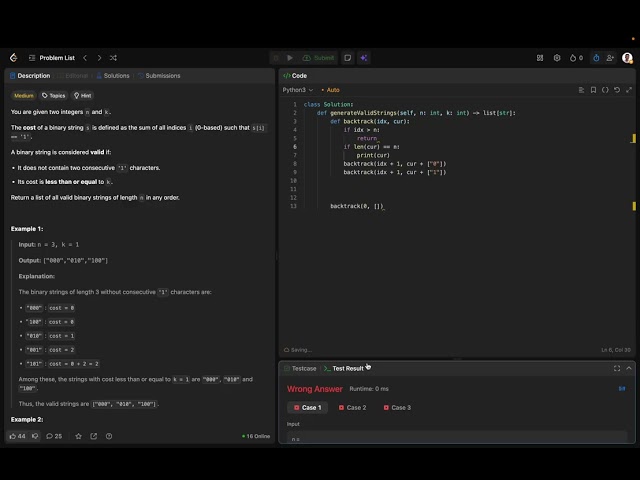
Task: Share the problem link icon
Action: point(94,436)
